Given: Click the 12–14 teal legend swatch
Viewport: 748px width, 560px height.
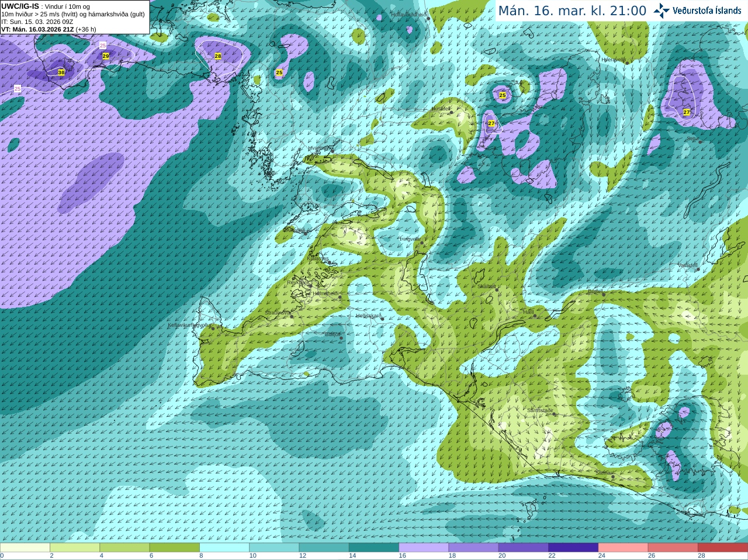Looking at the screenshot, I should tap(324, 547).
